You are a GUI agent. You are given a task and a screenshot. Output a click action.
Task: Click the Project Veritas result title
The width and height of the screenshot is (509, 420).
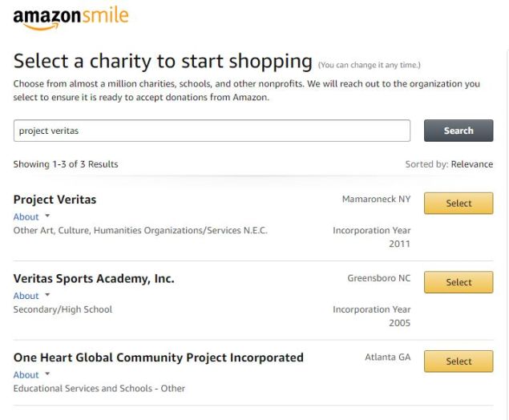[x=55, y=200]
